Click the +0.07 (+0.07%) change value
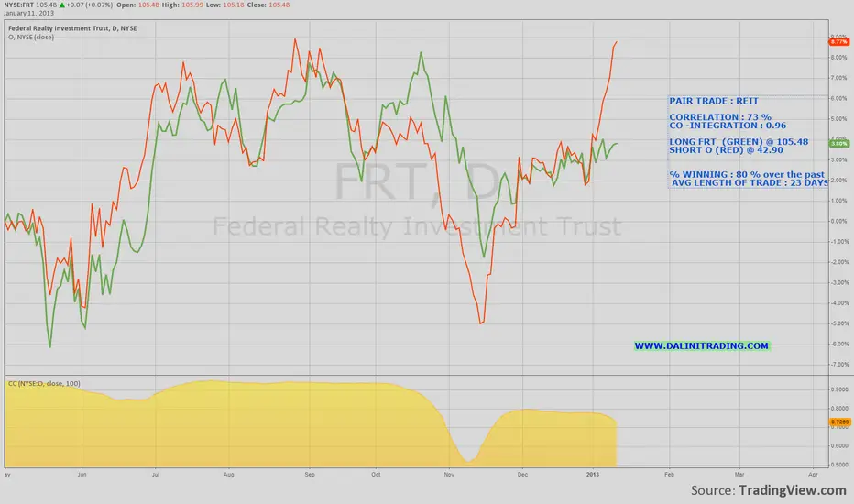 [89, 5]
